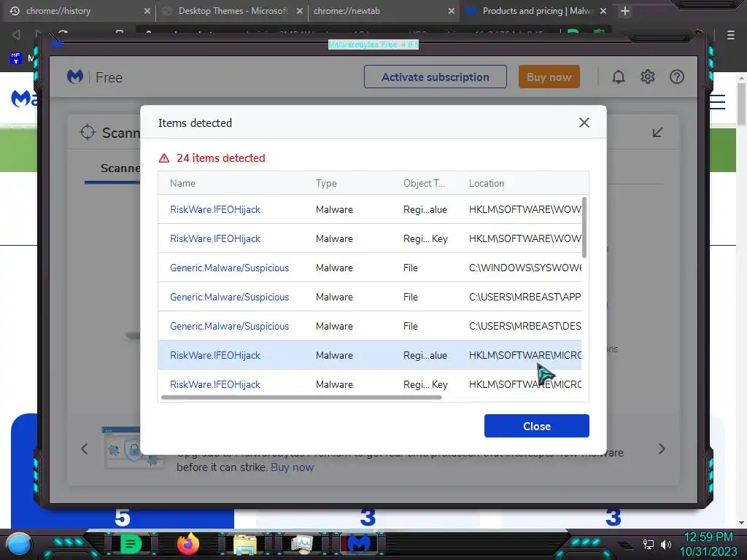Open Malwarebytes settings gear
This screenshot has width=747, height=560.
pyautogui.click(x=648, y=77)
